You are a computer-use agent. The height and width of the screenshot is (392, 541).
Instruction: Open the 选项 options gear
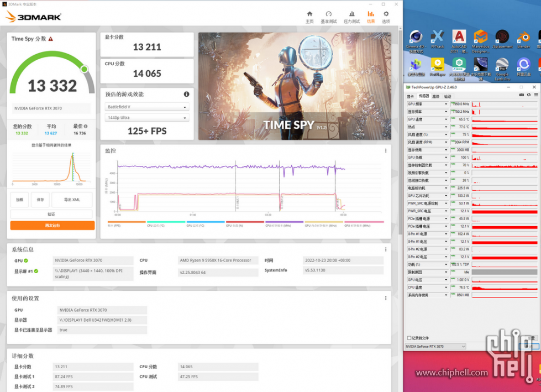(x=386, y=17)
